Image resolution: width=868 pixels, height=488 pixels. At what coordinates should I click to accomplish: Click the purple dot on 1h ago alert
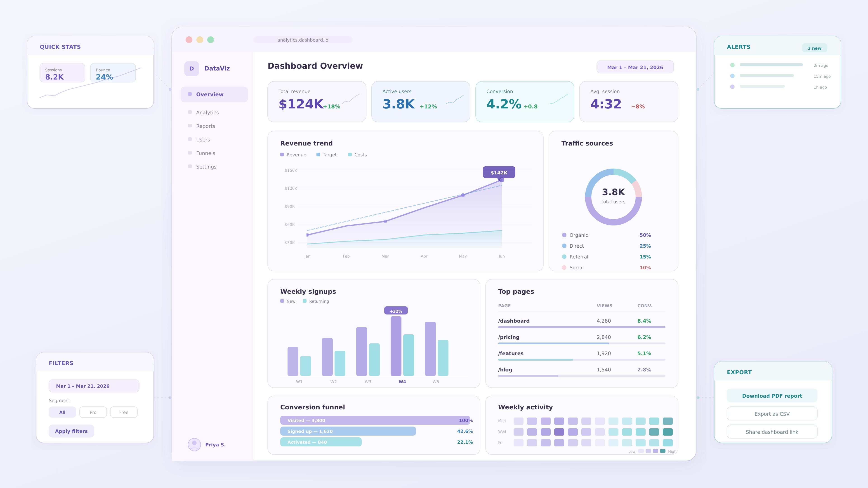tap(732, 87)
